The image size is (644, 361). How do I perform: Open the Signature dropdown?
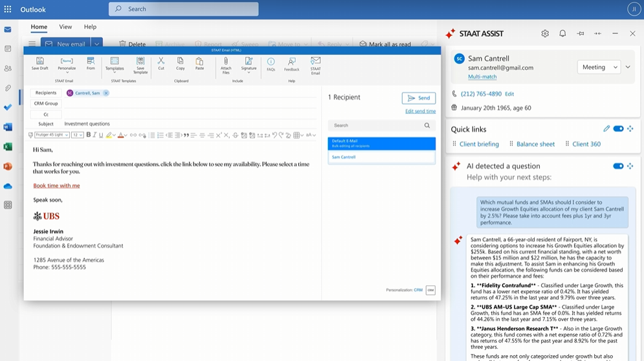[x=249, y=65]
